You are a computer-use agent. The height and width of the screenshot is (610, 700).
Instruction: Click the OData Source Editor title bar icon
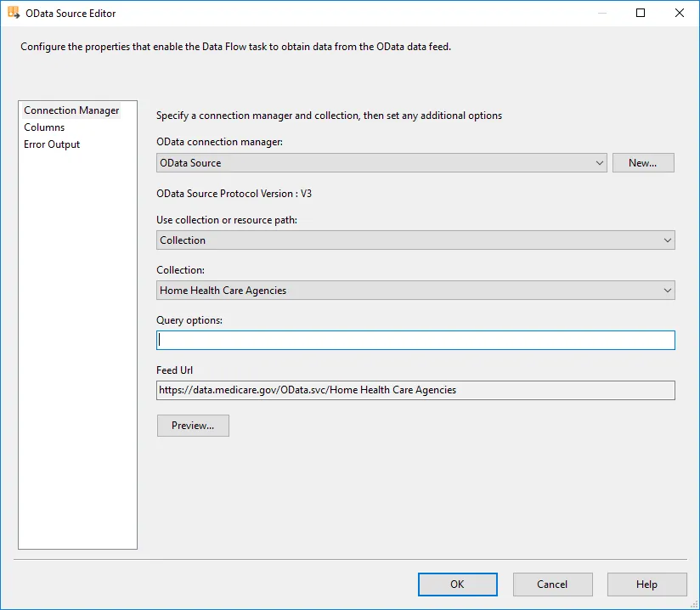(x=14, y=14)
